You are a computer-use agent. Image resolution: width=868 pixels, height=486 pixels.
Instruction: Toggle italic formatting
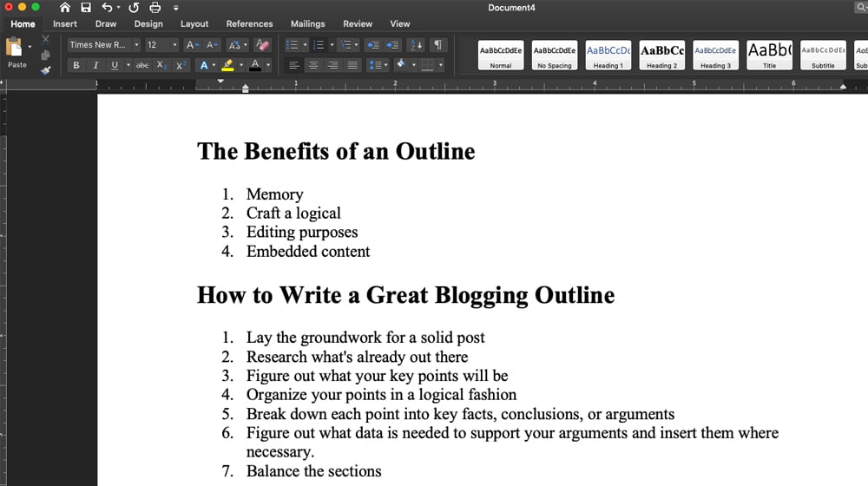click(95, 65)
